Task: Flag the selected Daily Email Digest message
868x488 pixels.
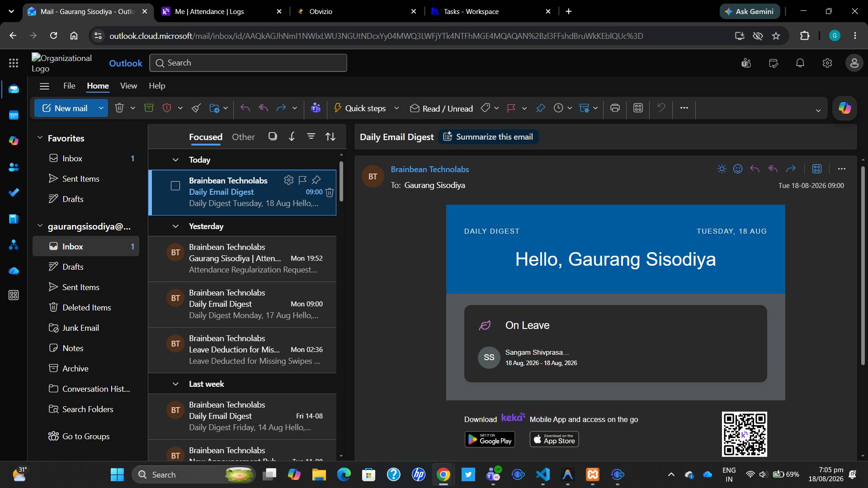Action: (302, 180)
